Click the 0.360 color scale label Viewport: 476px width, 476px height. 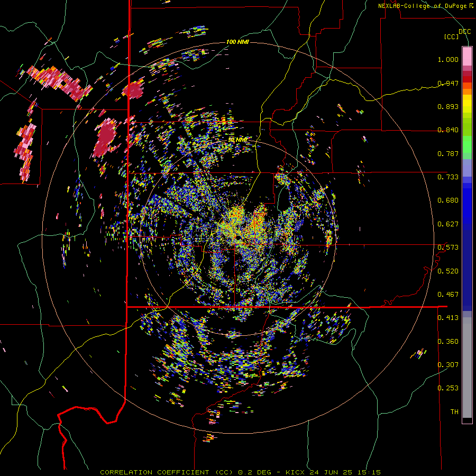(448, 342)
